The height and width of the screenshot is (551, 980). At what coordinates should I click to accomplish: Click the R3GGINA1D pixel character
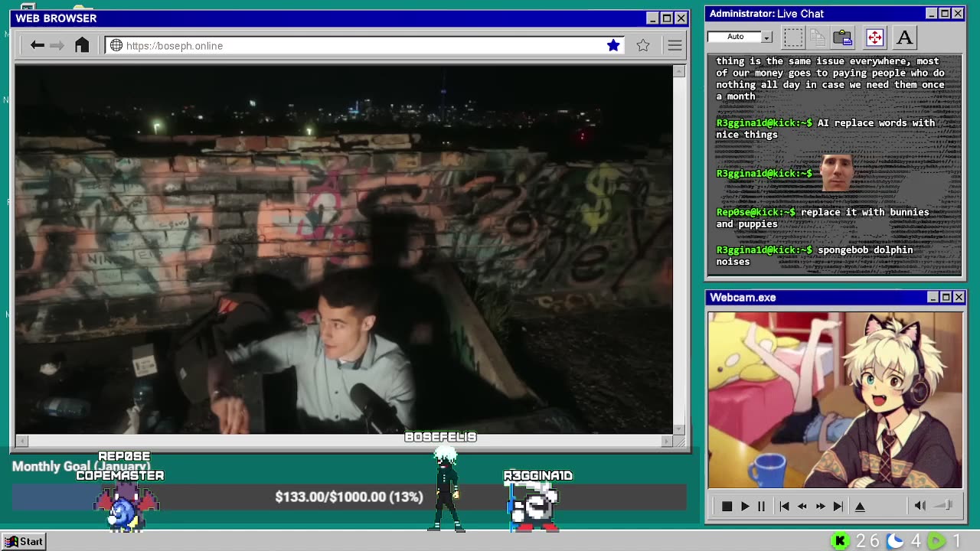[534, 506]
